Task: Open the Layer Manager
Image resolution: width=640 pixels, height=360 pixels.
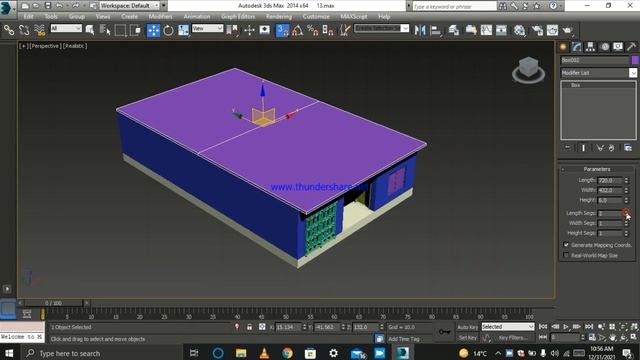Action: [453, 30]
